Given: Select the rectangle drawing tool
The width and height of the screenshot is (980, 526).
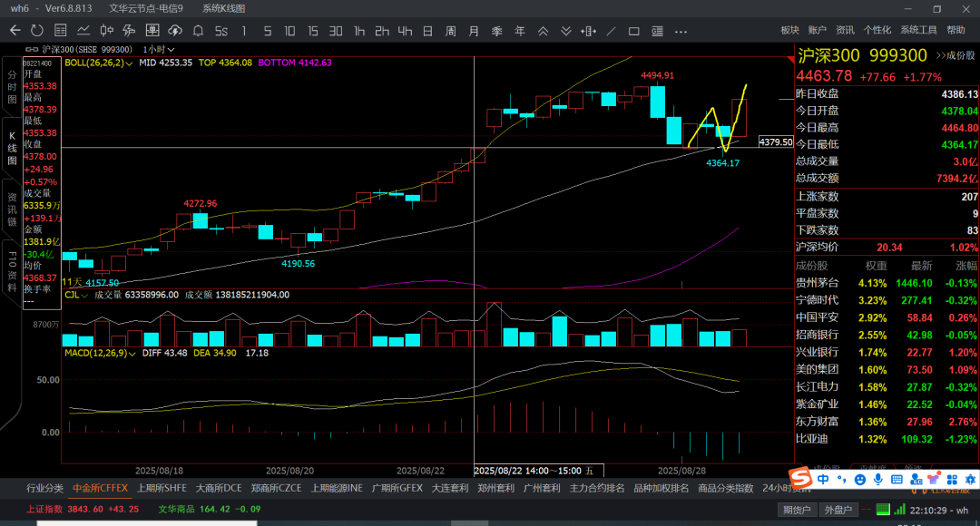Looking at the screenshot, I should [x=633, y=31].
